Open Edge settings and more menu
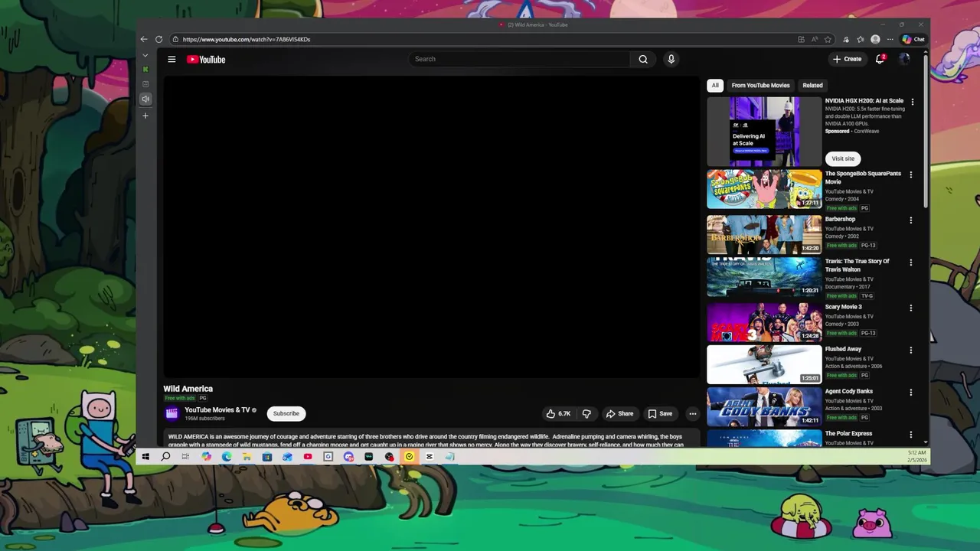The image size is (980, 551). [x=890, y=39]
